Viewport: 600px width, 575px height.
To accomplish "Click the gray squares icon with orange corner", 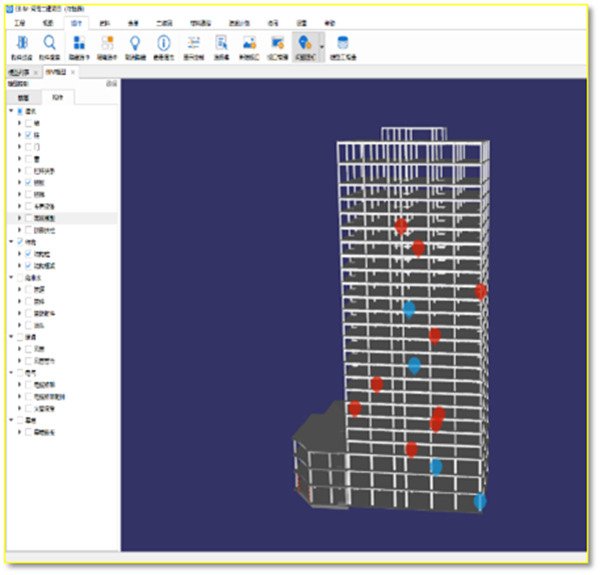I will (x=107, y=43).
